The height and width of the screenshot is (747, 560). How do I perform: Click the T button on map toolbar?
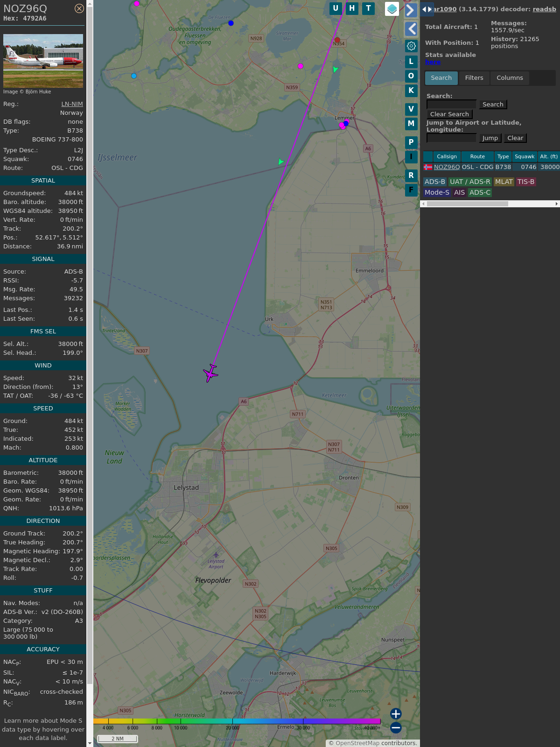tap(369, 8)
